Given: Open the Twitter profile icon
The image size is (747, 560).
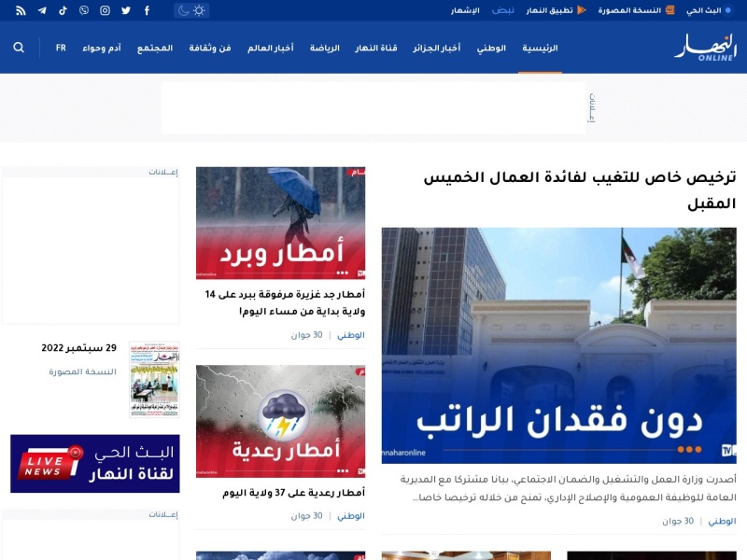Looking at the screenshot, I should [126, 10].
